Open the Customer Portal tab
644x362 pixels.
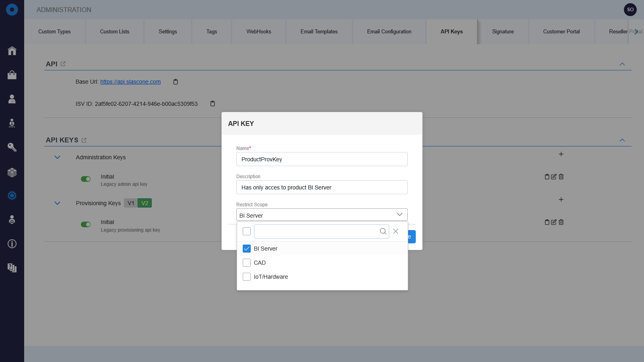click(x=561, y=31)
